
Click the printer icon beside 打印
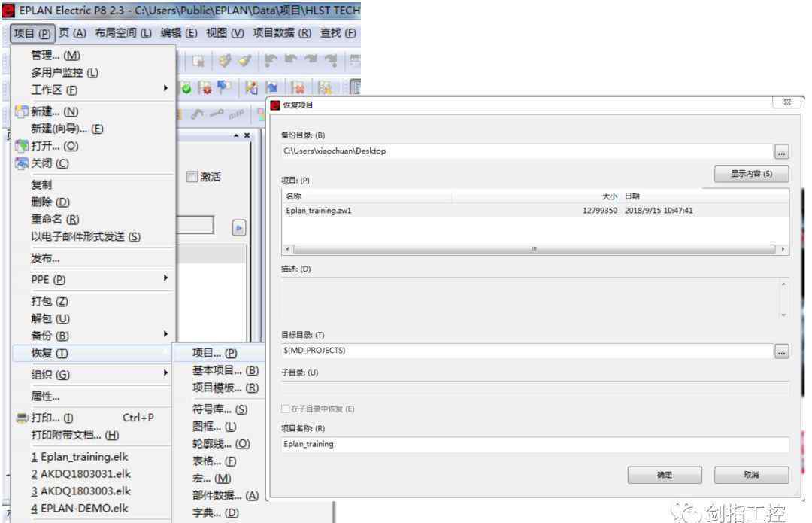[22, 418]
